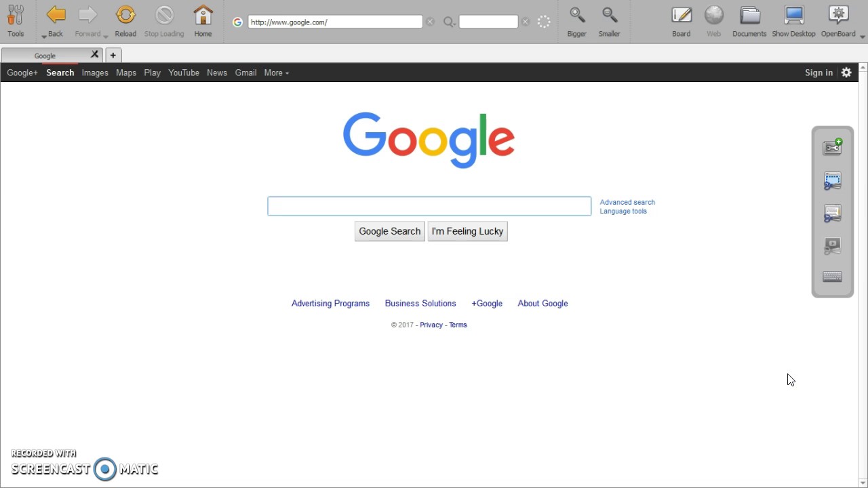The height and width of the screenshot is (488, 868).
Task: Open the About Google link
Action: (542, 304)
